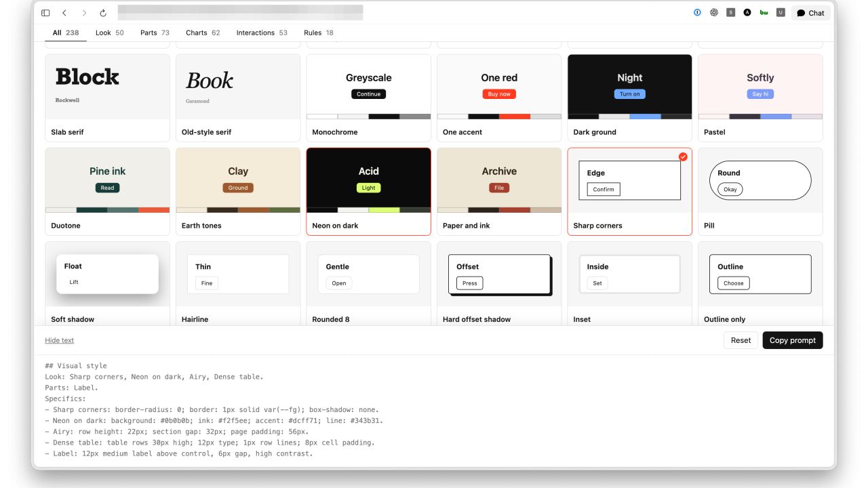Click the browser address bar
868x488 pixels.
coord(240,13)
